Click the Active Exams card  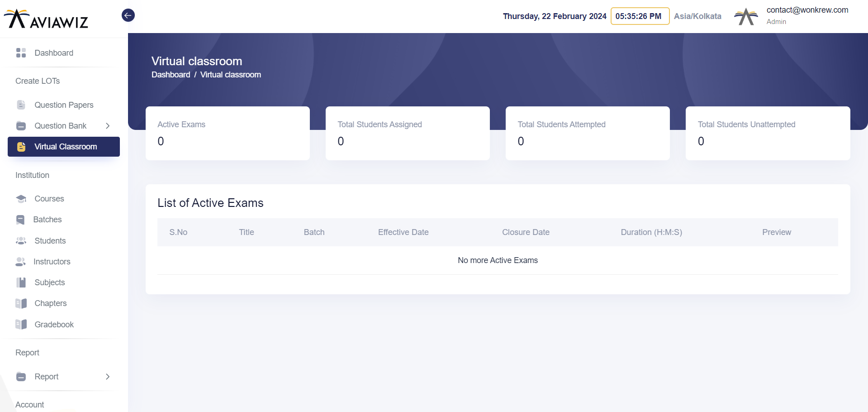228,133
